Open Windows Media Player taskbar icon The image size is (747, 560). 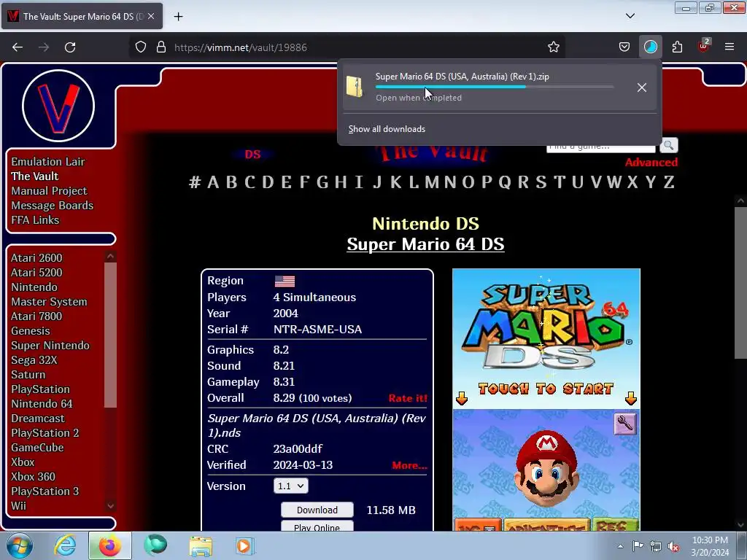click(245, 545)
